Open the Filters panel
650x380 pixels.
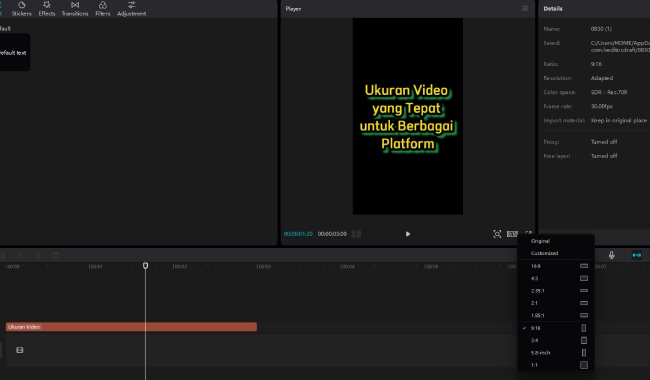[x=102, y=9]
